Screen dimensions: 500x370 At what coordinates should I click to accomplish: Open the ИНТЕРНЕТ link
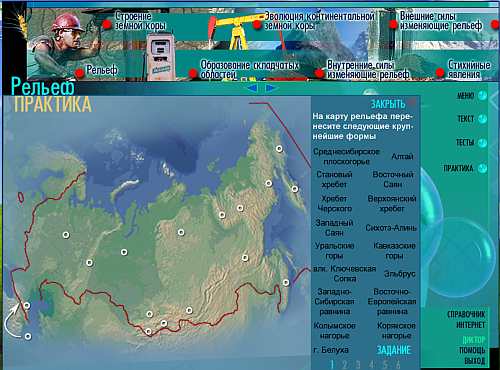[x=470, y=325]
